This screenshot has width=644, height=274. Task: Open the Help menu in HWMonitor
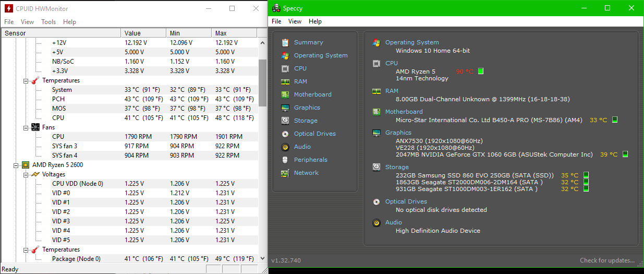click(69, 22)
